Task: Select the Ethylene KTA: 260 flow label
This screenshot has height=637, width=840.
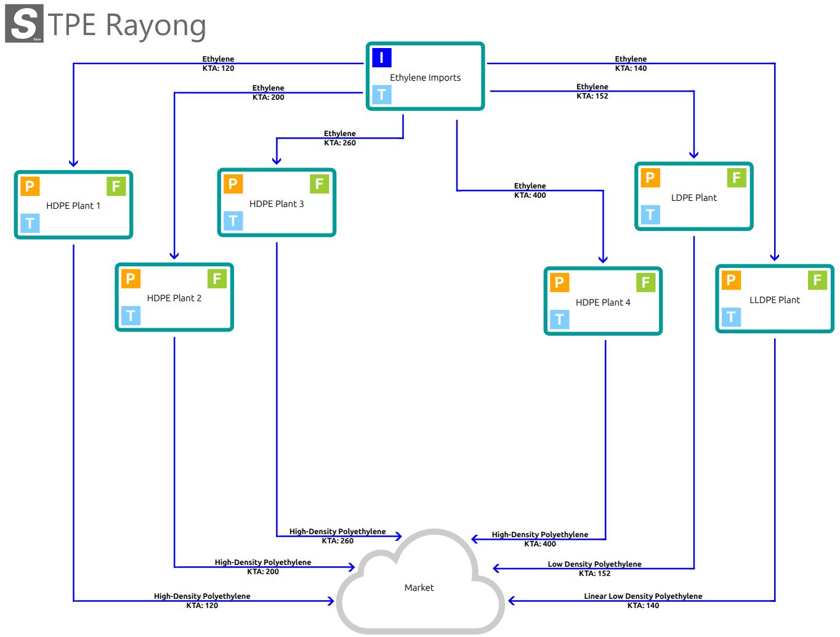Action: [340, 138]
